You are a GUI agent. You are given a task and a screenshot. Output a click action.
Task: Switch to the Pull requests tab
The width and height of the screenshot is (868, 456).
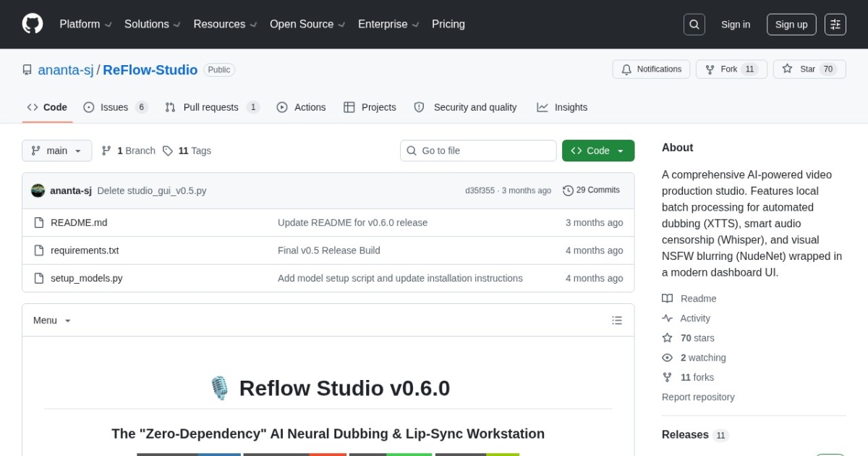tap(212, 107)
